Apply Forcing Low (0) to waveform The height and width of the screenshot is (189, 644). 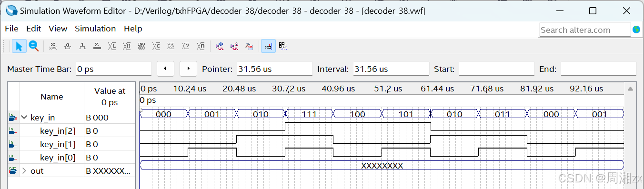point(68,46)
